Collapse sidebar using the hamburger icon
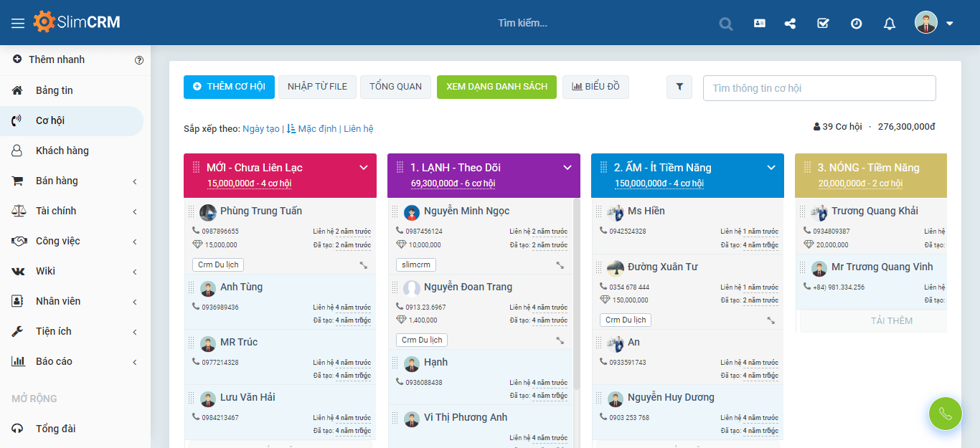 [18, 22]
